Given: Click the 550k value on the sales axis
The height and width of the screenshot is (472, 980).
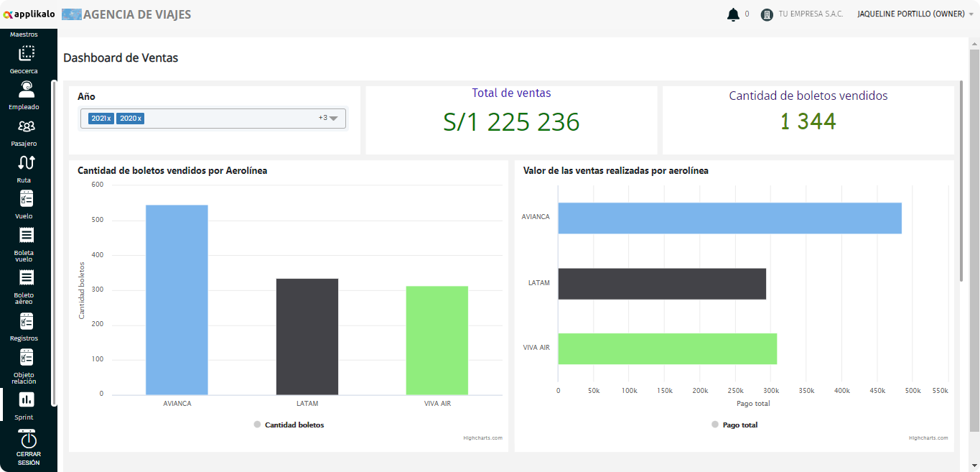Looking at the screenshot, I should (940, 391).
